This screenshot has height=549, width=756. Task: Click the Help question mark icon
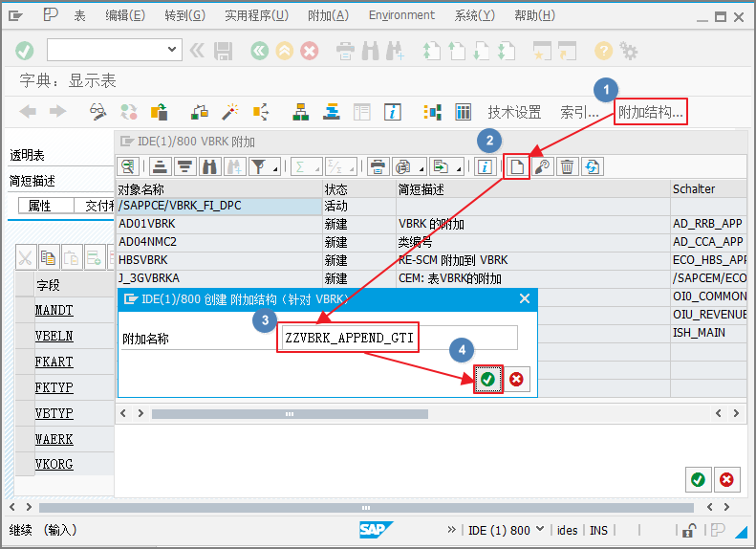(x=603, y=51)
